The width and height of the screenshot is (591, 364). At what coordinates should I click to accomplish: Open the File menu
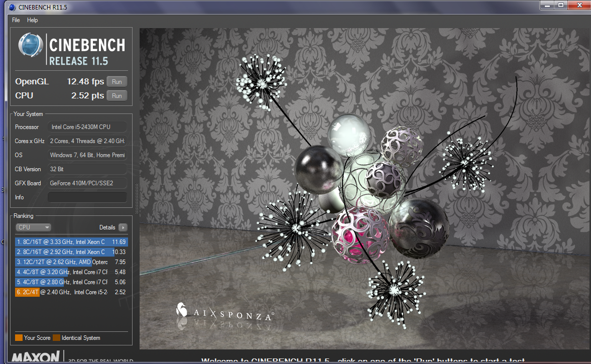click(16, 20)
